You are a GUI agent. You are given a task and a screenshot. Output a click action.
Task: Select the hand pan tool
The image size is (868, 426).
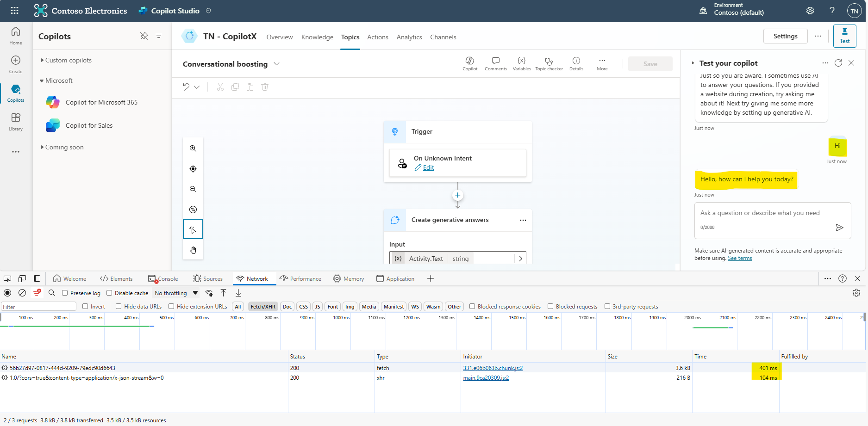point(193,250)
